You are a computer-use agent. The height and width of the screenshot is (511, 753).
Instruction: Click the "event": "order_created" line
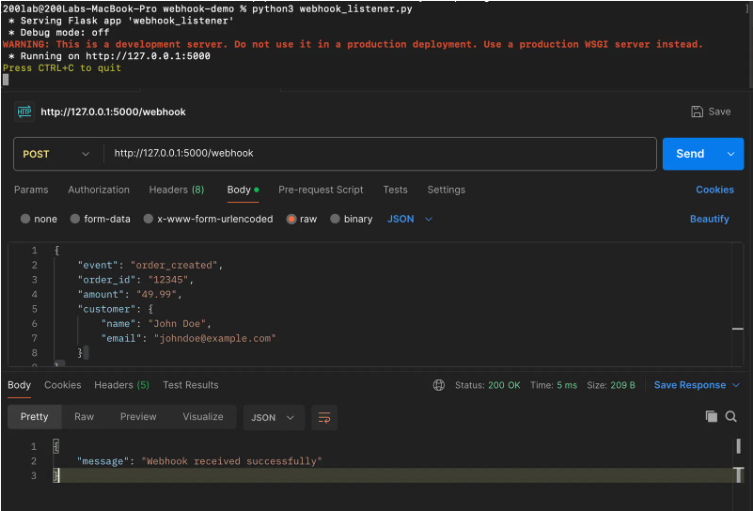pos(150,265)
